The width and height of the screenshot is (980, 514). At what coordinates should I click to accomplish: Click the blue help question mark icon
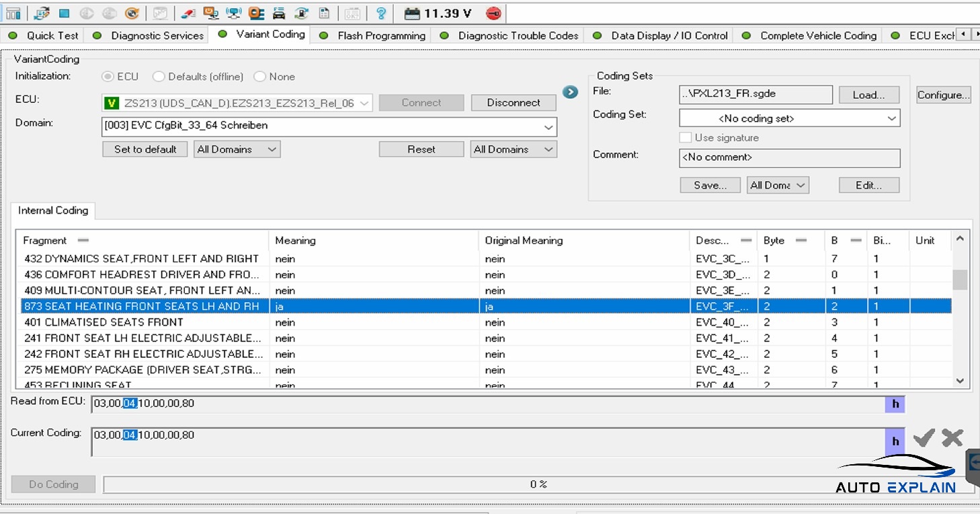pos(381,13)
